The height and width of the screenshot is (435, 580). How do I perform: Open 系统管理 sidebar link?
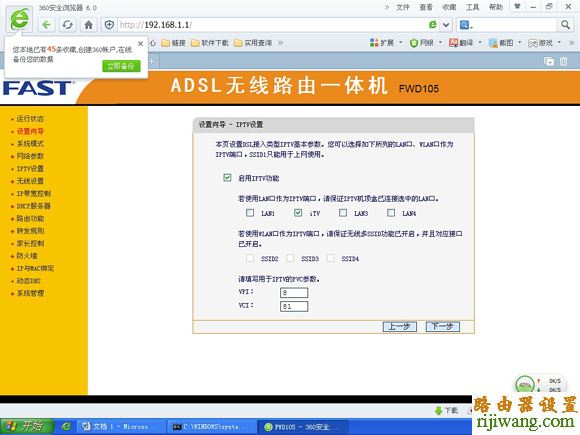point(30,293)
